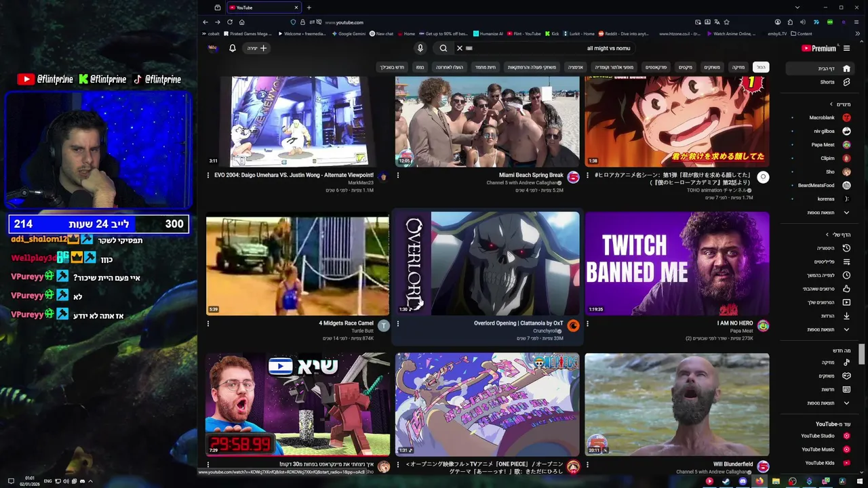
Task: Open 'TWITCH BANNED ME' video thumbnail
Action: [x=677, y=264]
